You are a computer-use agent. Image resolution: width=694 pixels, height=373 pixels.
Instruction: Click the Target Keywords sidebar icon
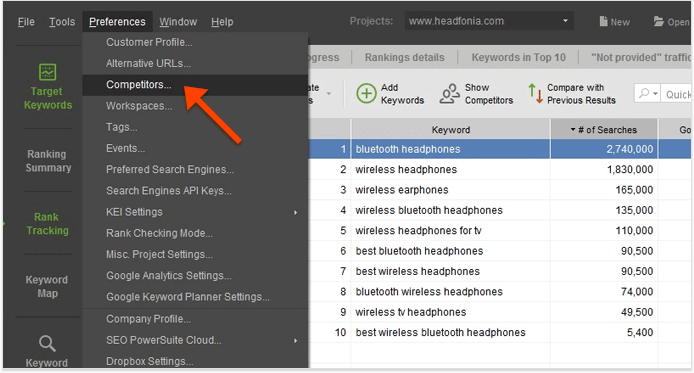tap(47, 72)
